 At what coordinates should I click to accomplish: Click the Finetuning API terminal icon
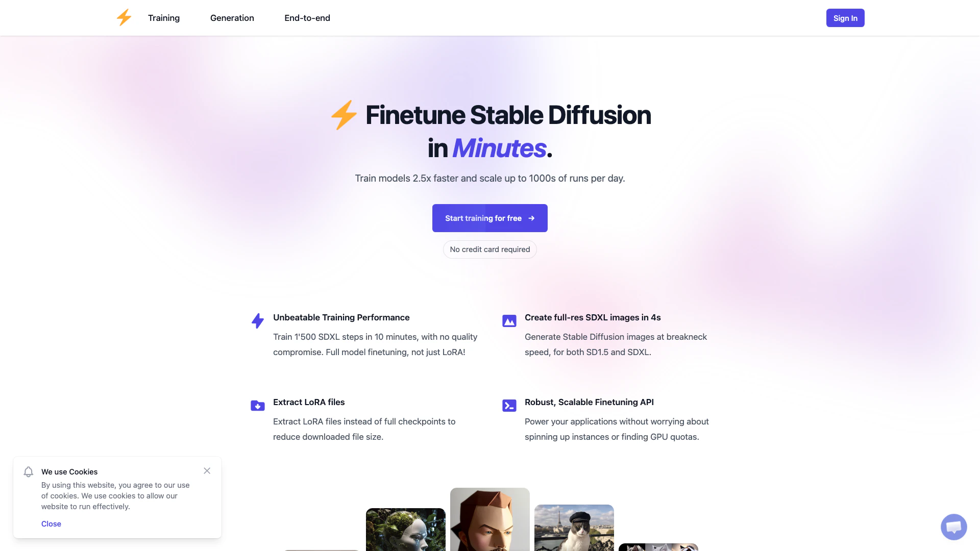click(509, 406)
